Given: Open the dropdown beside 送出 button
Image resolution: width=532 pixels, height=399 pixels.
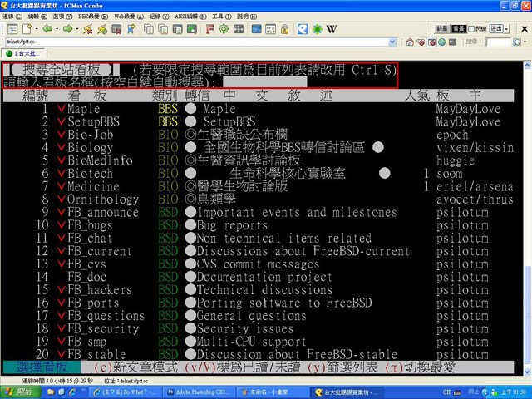Looking at the screenshot, I should [x=506, y=29].
